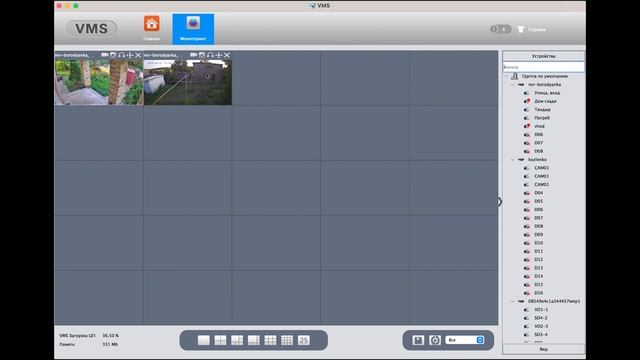Image resolution: width=640 pixels, height=360 pixels.
Task: Select the S04-2 channel
Action: coord(541,318)
